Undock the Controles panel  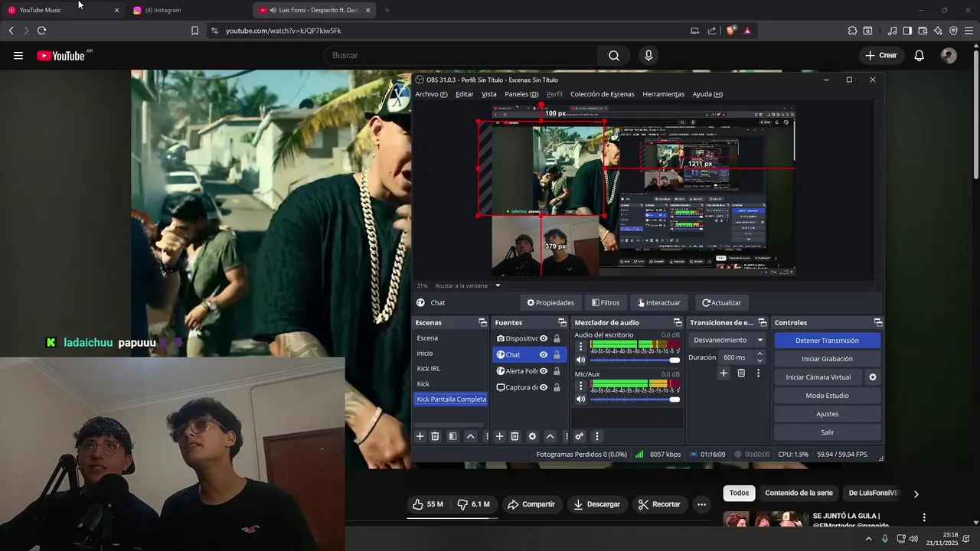click(x=878, y=323)
